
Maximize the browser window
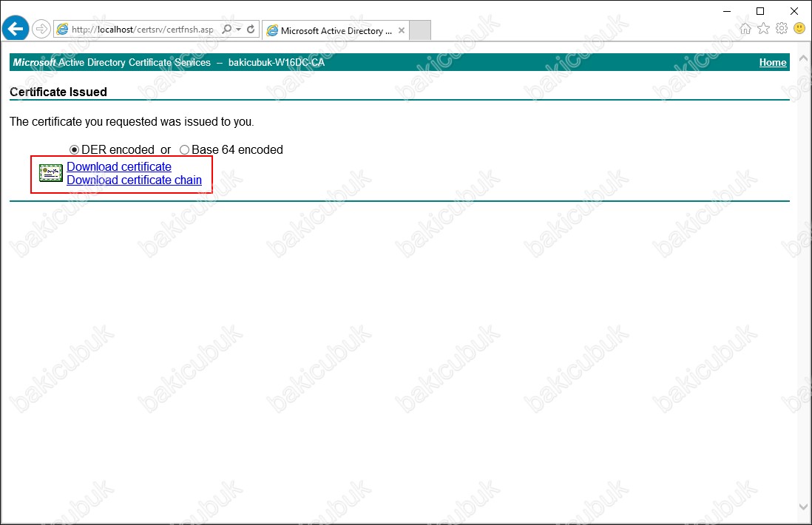(760, 11)
